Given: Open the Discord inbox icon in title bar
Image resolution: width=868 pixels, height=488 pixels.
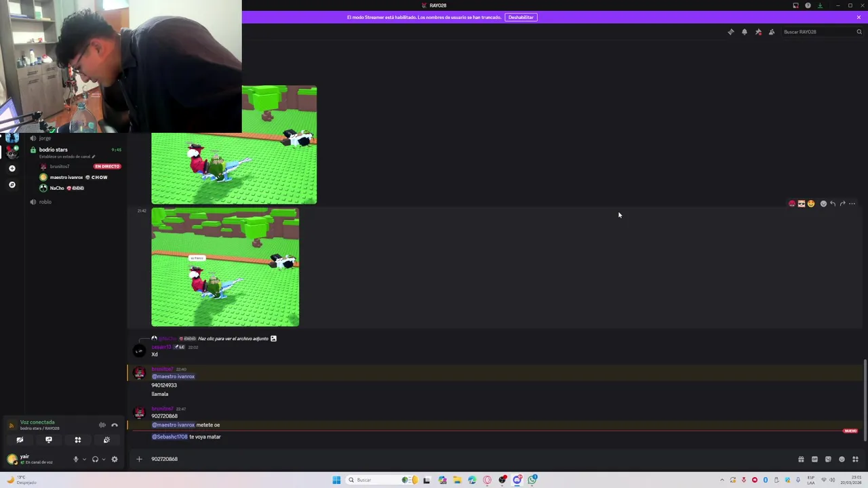Looking at the screenshot, I should coord(795,5).
